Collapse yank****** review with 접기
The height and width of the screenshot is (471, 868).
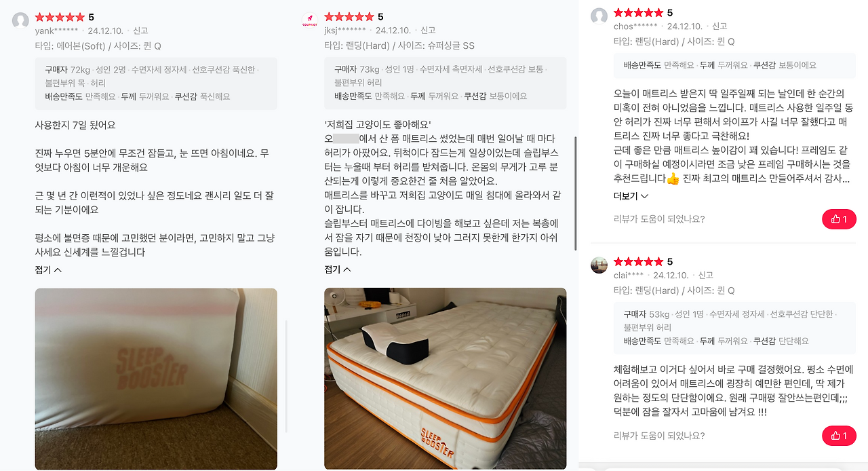coord(48,269)
